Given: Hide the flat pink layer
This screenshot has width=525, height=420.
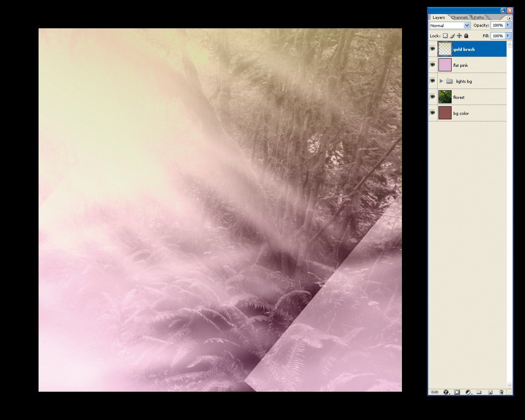Looking at the screenshot, I should click(432, 65).
